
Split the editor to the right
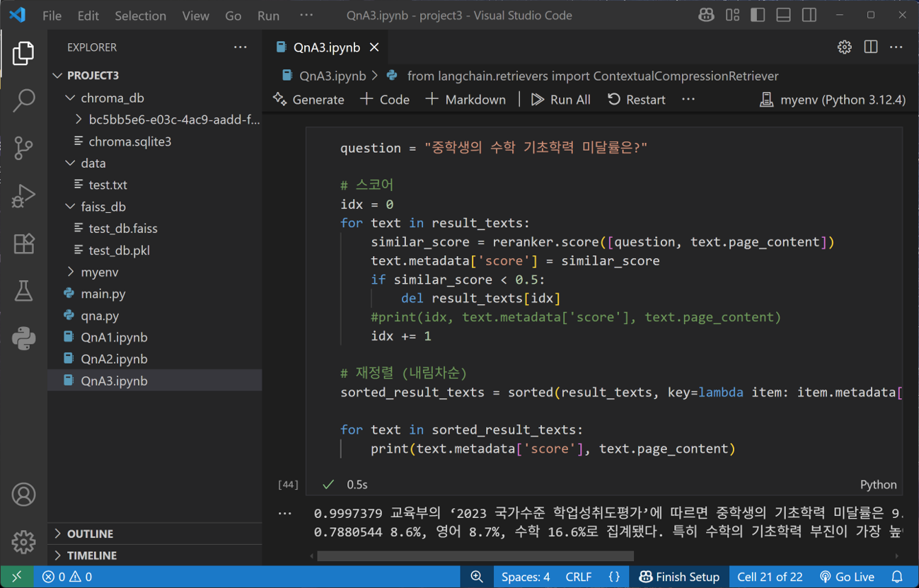click(x=871, y=47)
